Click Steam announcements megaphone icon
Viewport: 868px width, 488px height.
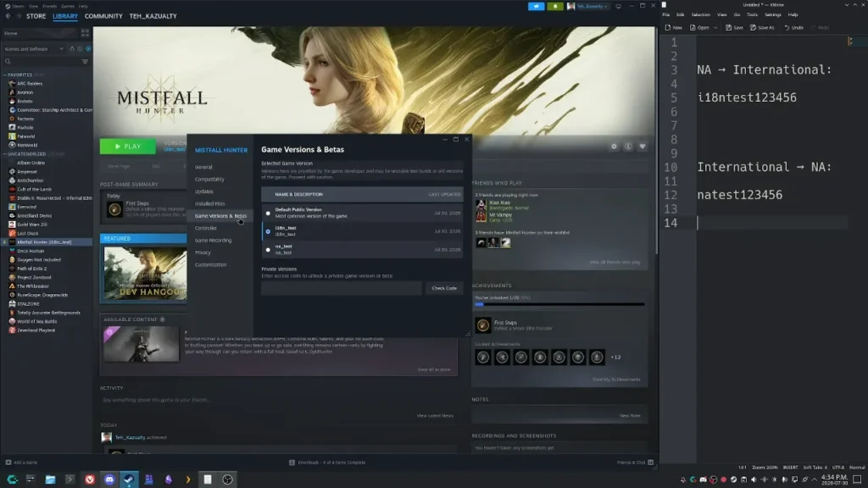(536, 6)
